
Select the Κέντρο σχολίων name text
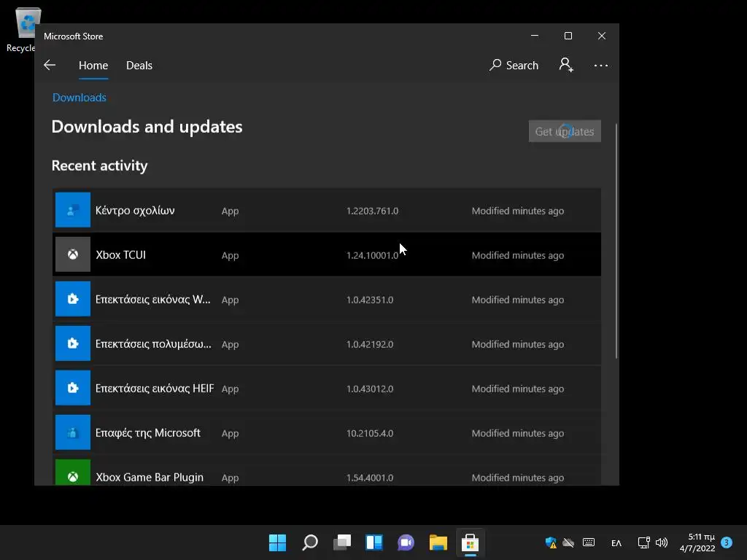click(135, 211)
